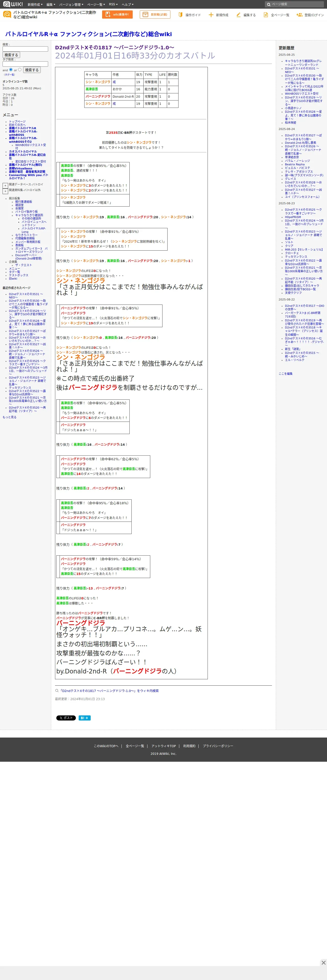
Task: Open エル・リベルテ history link
Action: [295, 360]
